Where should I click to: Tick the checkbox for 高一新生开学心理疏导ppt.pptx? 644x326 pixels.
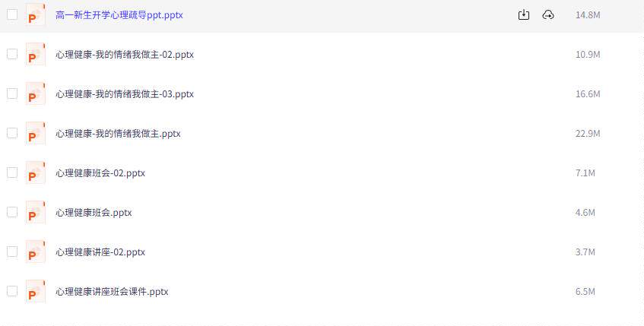coord(12,14)
